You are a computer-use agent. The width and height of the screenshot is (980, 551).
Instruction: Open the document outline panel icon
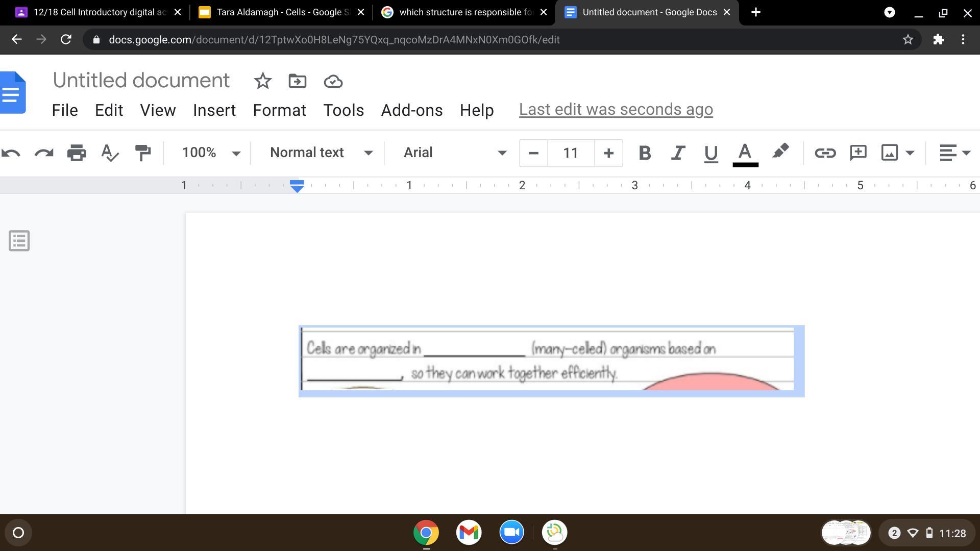[x=19, y=241]
